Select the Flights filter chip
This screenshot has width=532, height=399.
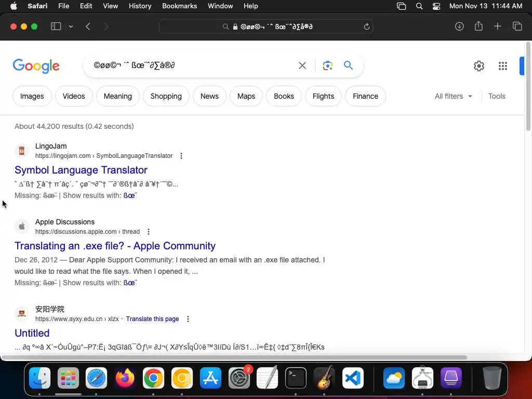pos(323,96)
